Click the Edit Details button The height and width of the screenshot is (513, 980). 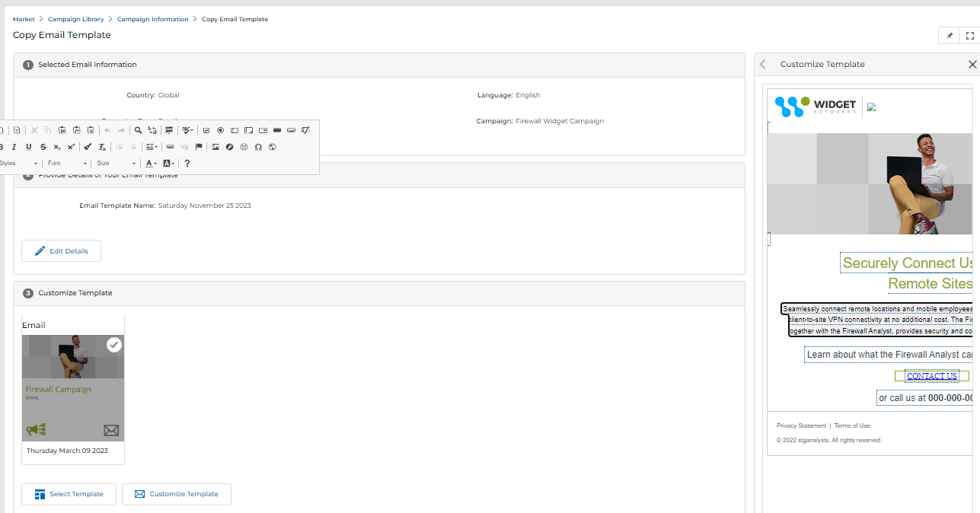coord(61,251)
